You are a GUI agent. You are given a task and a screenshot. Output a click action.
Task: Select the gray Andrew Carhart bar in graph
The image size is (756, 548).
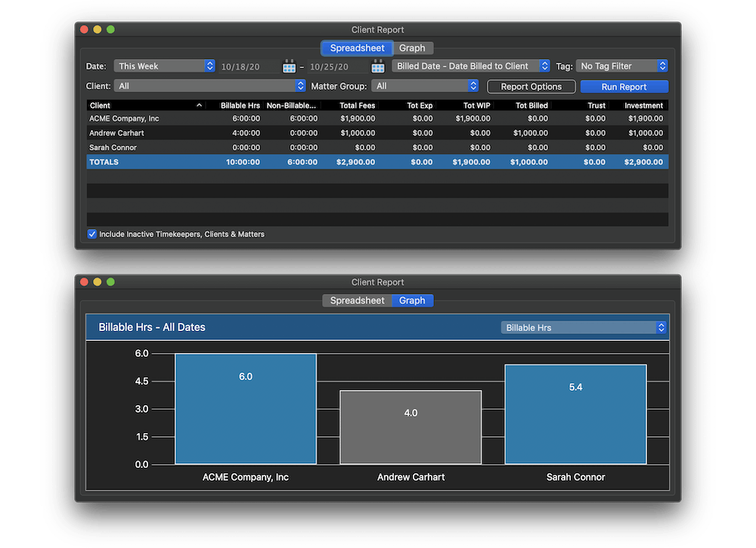tap(411, 427)
